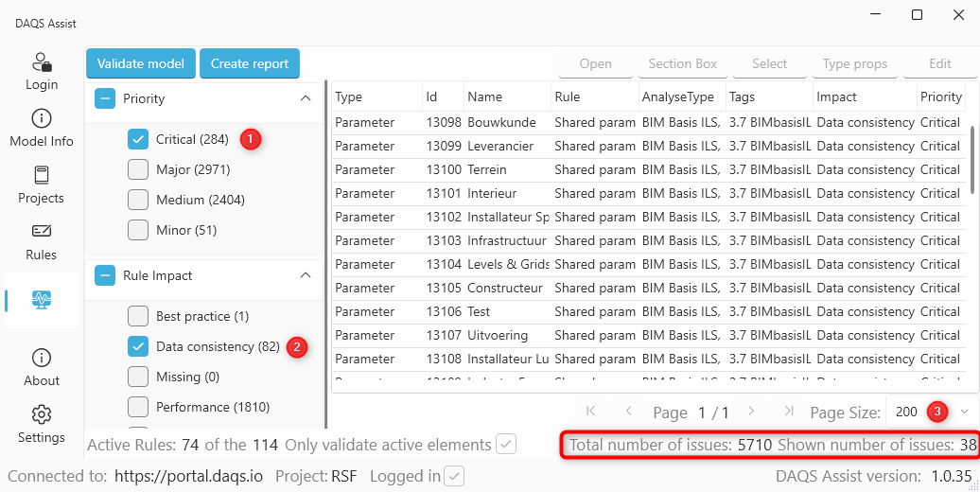Open the Page Size dropdown
Screen dimensions: 980x492
pyautogui.click(x=964, y=412)
